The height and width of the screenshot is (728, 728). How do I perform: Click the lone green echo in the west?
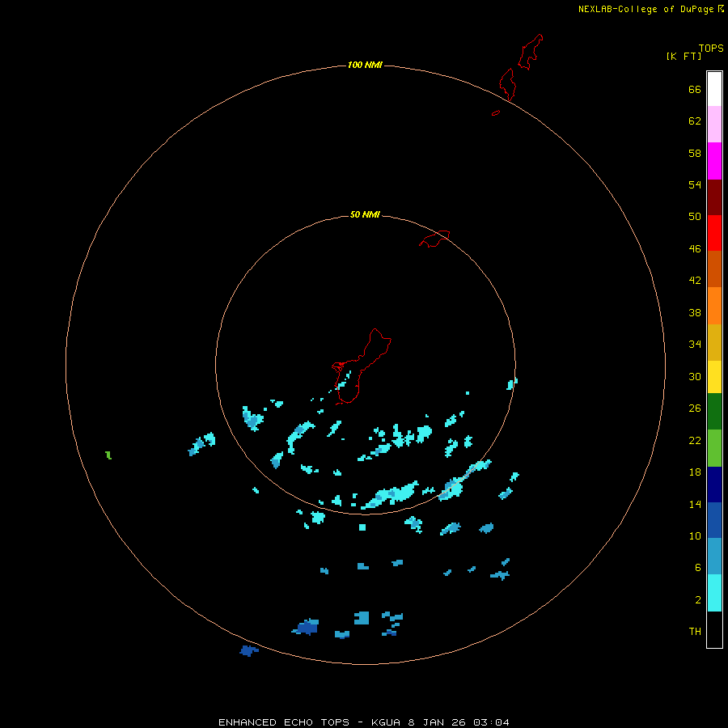pyautogui.click(x=108, y=455)
